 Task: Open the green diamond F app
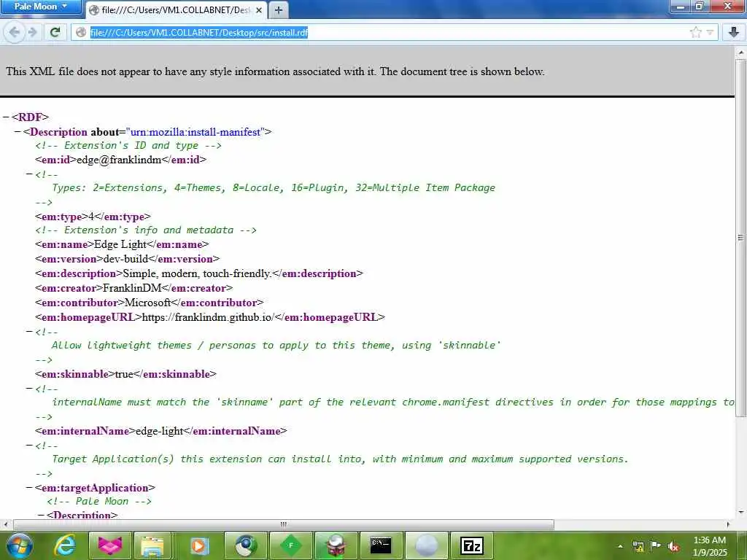290,545
